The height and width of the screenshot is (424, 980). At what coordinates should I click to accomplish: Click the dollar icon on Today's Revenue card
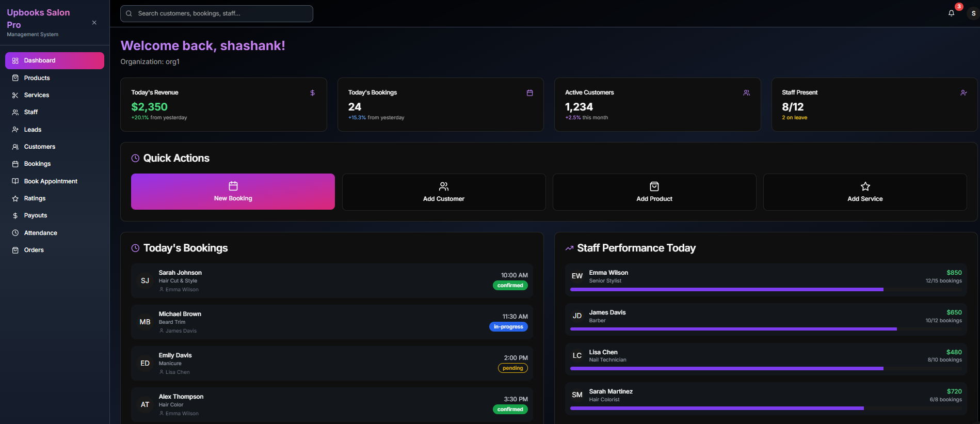(x=312, y=93)
